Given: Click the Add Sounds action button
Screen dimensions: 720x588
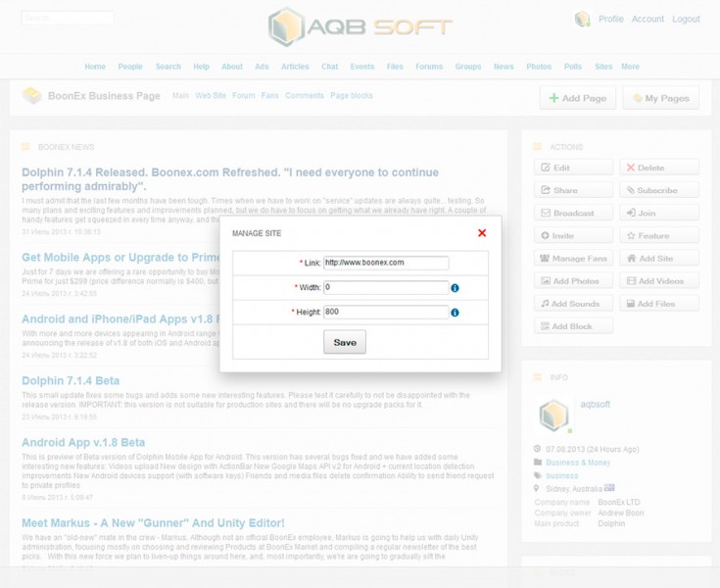Looking at the screenshot, I should (x=573, y=304).
